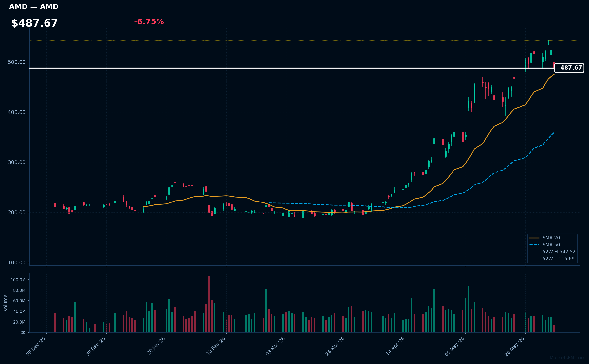The height and width of the screenshot is (364, 589).
Task: Click the 24 Mar '26 date label
Action: click(335, 346)
